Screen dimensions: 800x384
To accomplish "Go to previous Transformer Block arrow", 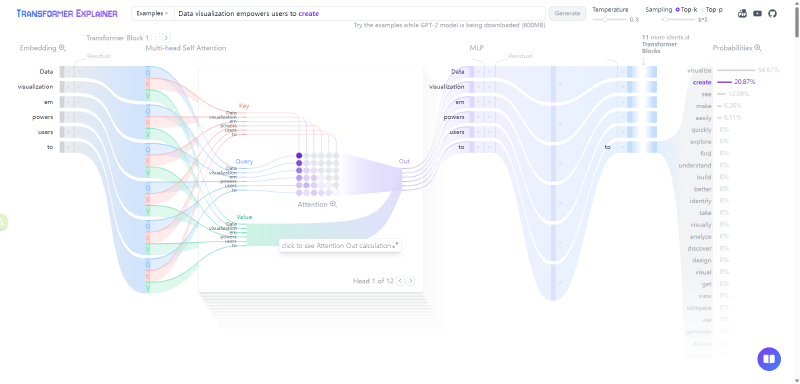I will [x=156, y=38].
